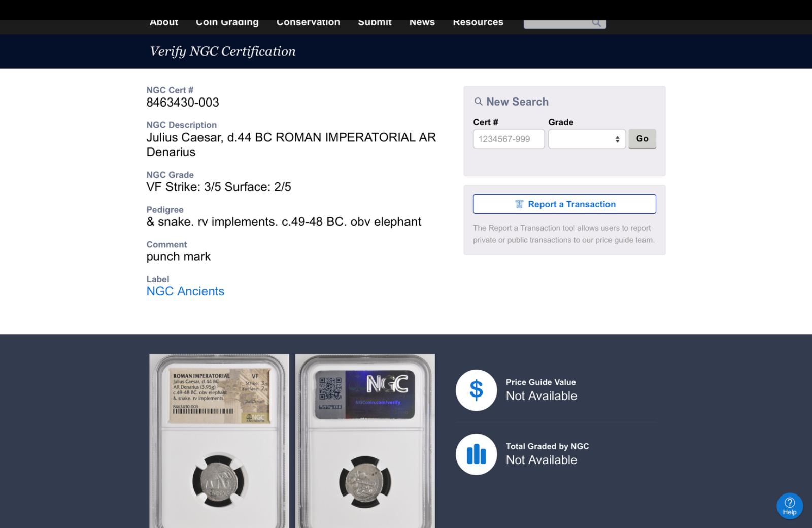Click the New Search magnifier icon
The image size is (812, 528).
(x=478, y=102)
